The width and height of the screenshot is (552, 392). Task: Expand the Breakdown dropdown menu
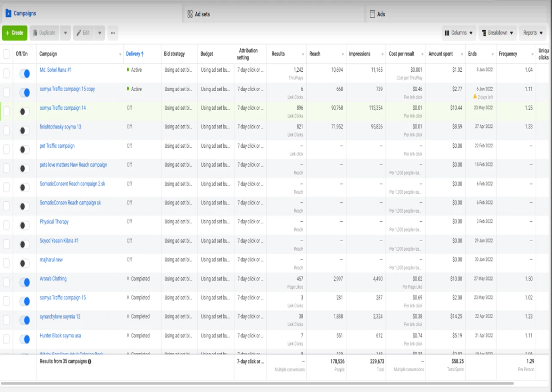pyautogui.click(x=497, y=33)
